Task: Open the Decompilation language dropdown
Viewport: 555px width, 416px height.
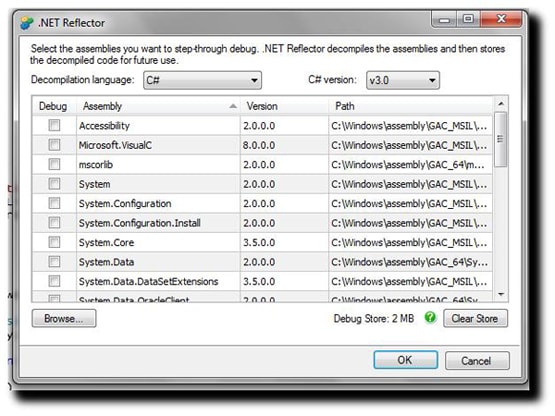Action: click(202, 80)
